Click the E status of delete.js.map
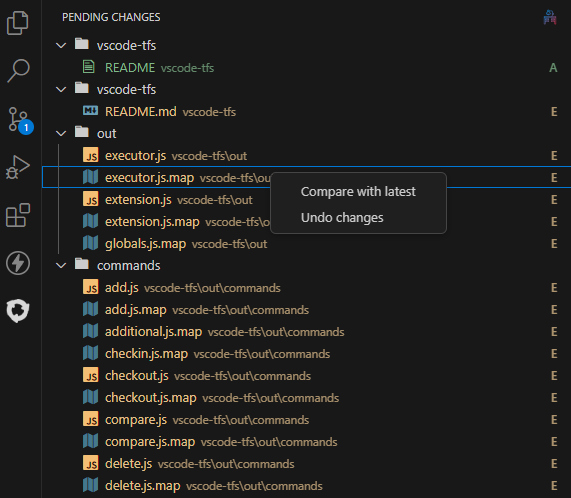This screenshot has width=571, height=498. pyautogui.click(x=554, y=486)
